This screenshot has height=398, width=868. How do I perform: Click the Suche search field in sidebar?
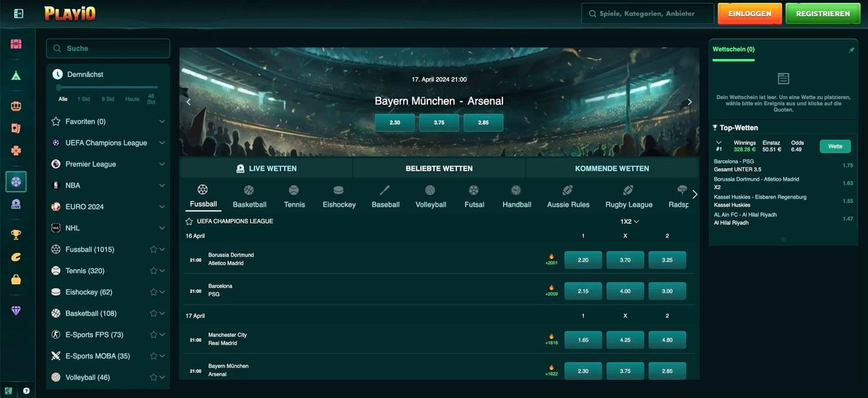pos(108,48)
